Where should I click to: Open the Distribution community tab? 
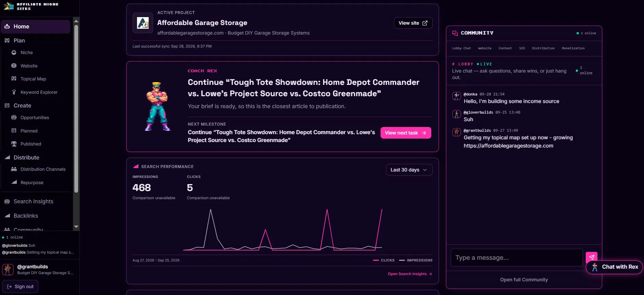tap(543, 48)
